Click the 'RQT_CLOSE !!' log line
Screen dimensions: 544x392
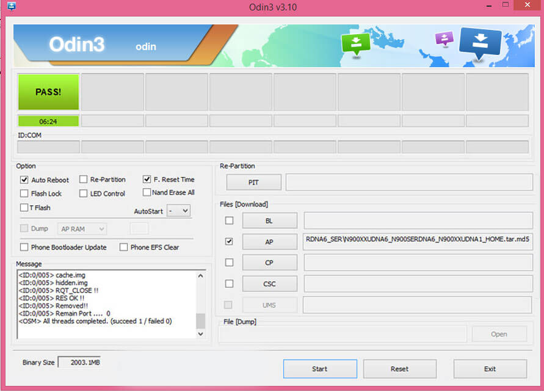click(58, 291)
